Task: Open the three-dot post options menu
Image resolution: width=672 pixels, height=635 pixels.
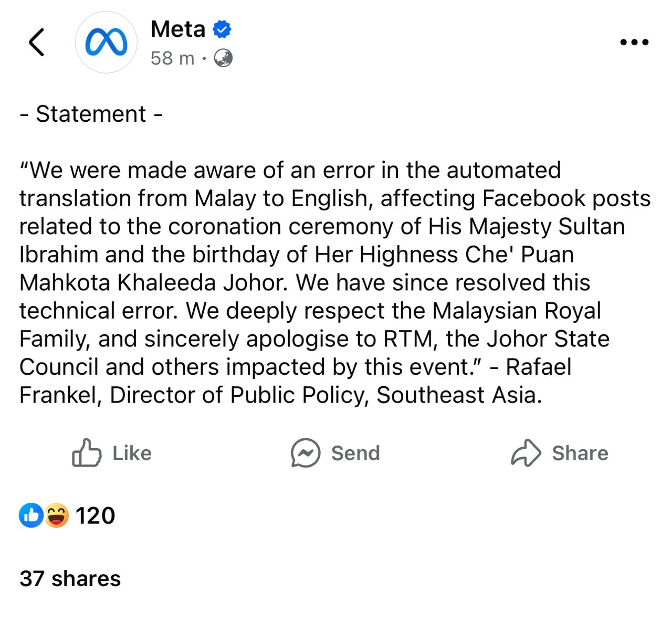Action: coord(634,42)
